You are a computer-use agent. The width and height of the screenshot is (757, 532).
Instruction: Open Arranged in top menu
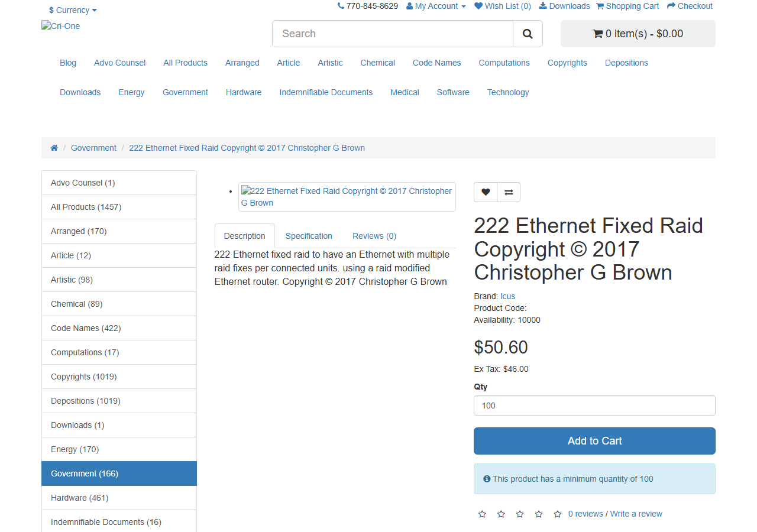tap(242, 63)
